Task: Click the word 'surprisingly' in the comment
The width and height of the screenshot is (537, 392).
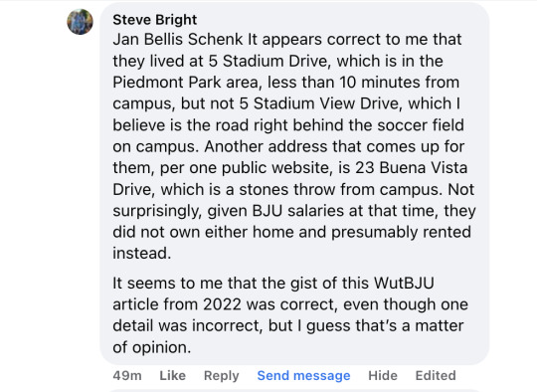Action: click(x=157, y=211)
